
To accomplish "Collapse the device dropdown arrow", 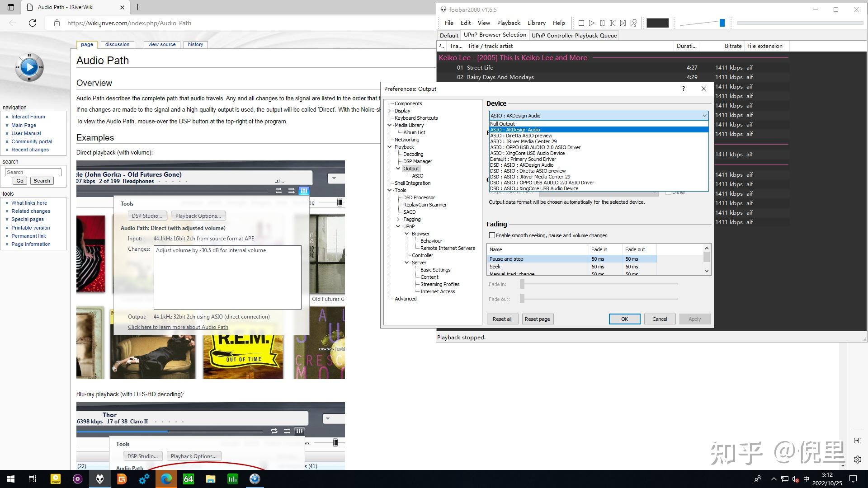I will [x=704, y=116].
